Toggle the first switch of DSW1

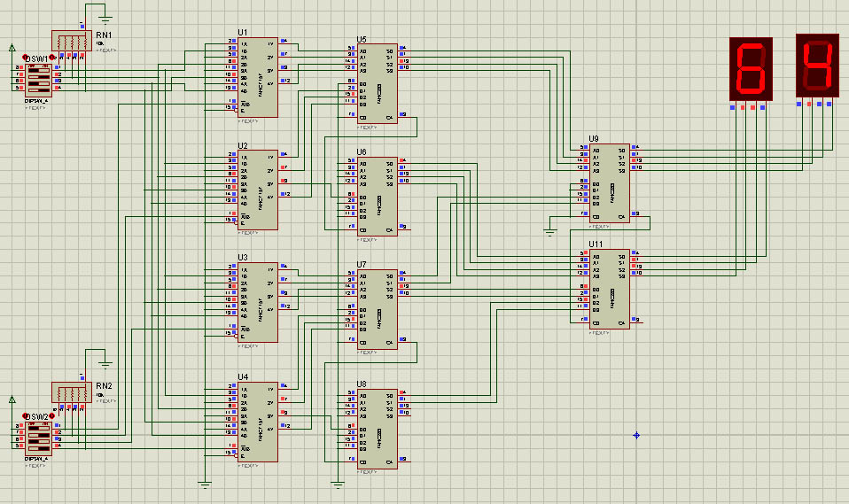point(39,69)
